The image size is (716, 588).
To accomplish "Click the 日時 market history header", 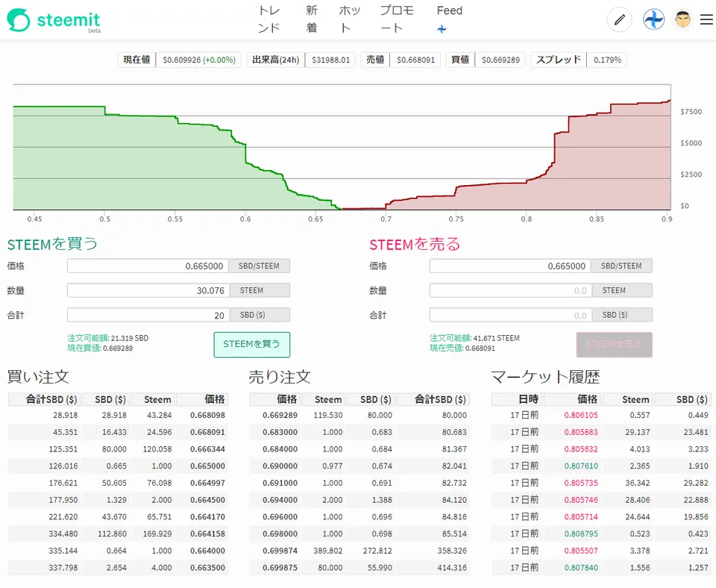I will tap(517, 400).
